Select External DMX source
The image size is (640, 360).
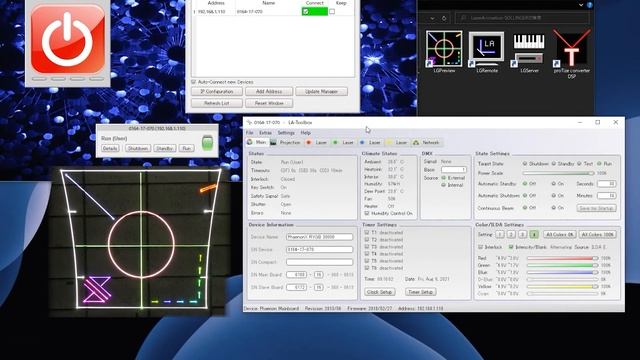(444, 178)
